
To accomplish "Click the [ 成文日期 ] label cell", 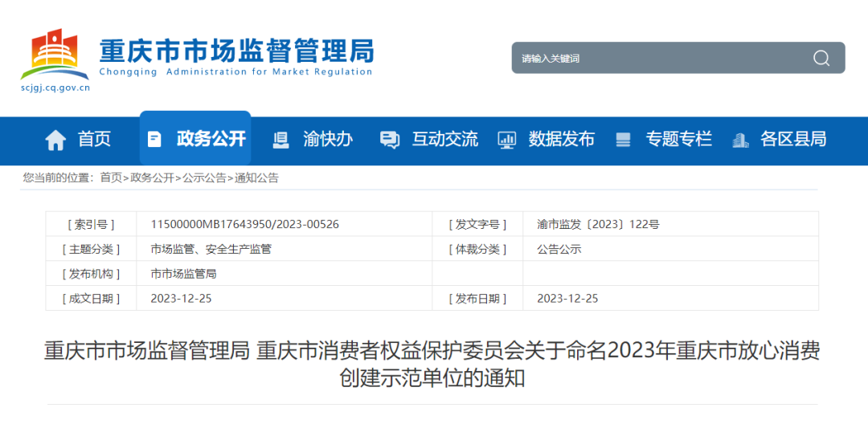I will tap(92, 299).
